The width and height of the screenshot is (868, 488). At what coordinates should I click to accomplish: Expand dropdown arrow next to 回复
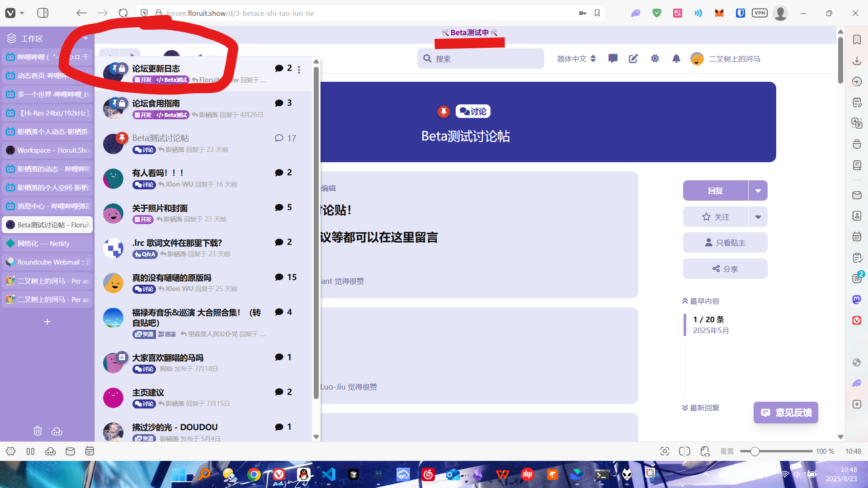click(758, 191)
